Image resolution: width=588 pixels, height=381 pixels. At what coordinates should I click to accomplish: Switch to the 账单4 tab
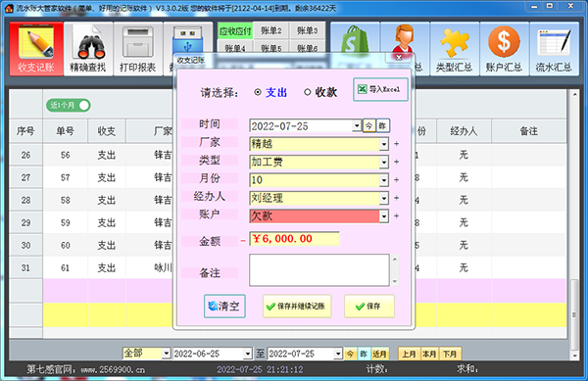coord(235,48)
